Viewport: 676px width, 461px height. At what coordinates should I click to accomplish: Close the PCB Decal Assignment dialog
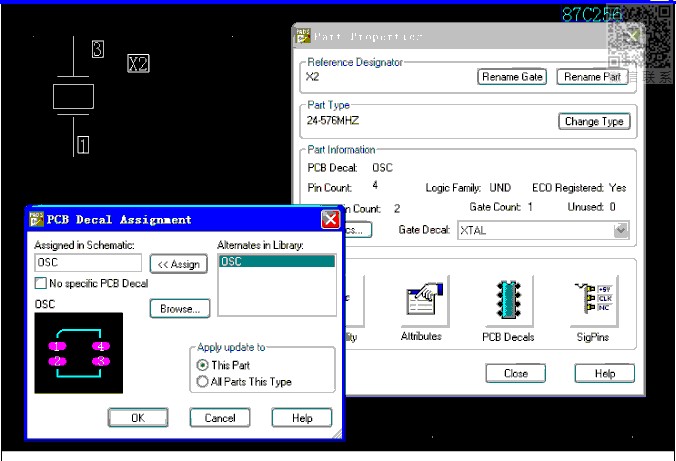coord(330,220)
